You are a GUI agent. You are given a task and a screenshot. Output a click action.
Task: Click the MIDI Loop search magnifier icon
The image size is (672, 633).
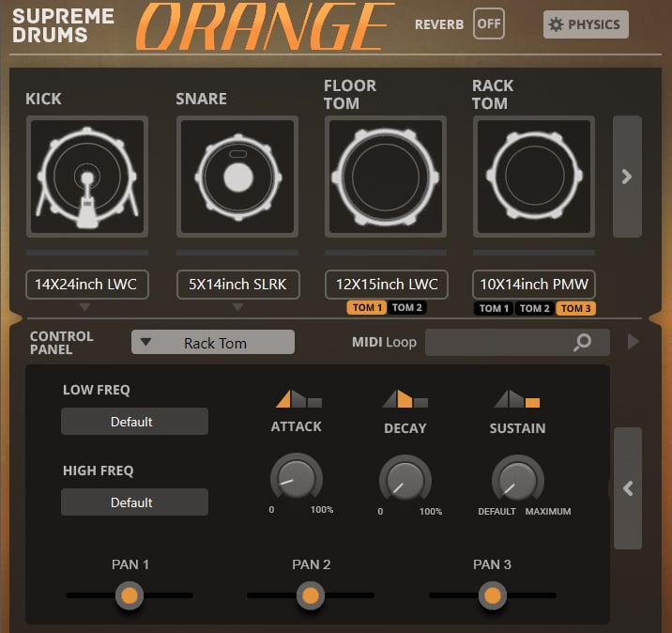(x=583, y=343)
